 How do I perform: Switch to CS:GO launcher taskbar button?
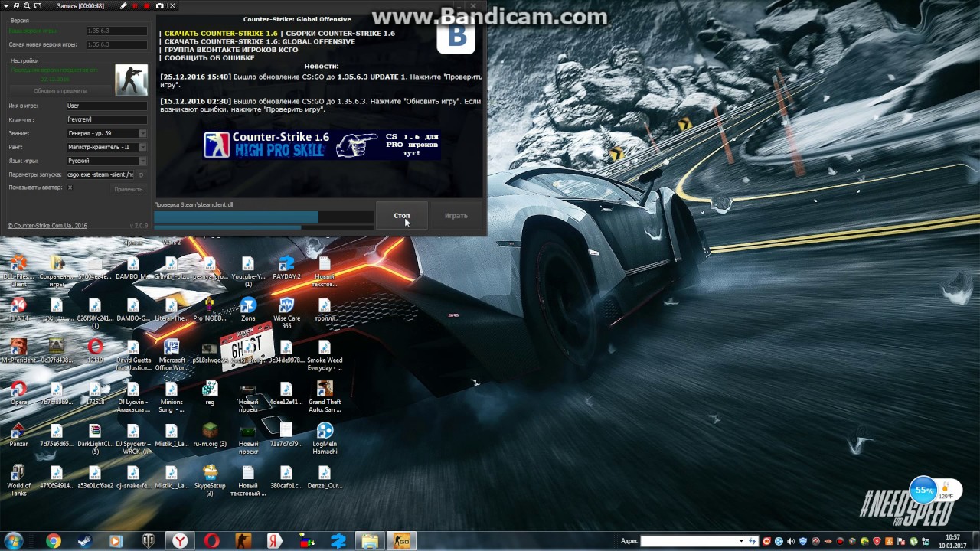pos(401,541)
